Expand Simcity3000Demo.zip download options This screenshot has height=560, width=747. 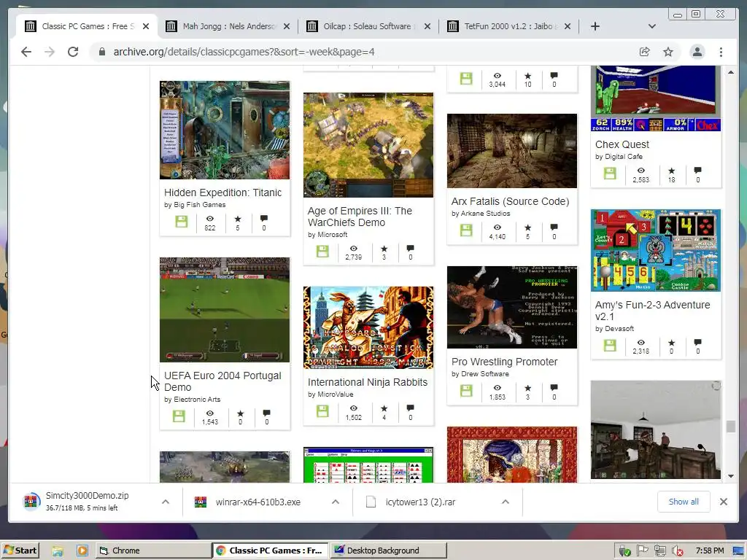(x=166, y=502)
